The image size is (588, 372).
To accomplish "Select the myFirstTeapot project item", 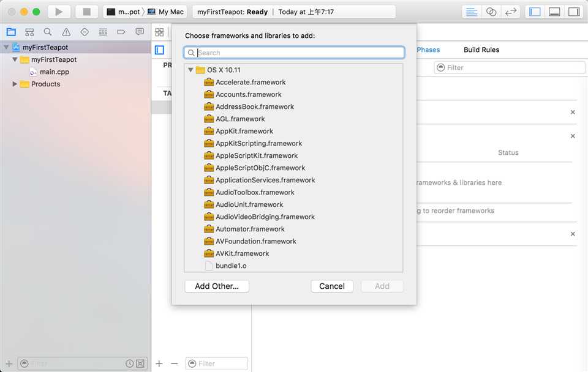I will [45, 47].
